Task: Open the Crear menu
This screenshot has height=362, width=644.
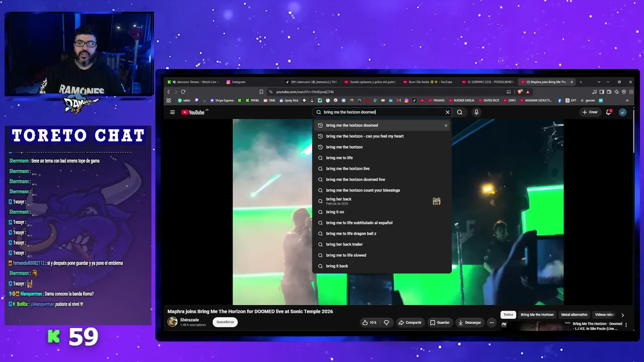Action: 590,112
